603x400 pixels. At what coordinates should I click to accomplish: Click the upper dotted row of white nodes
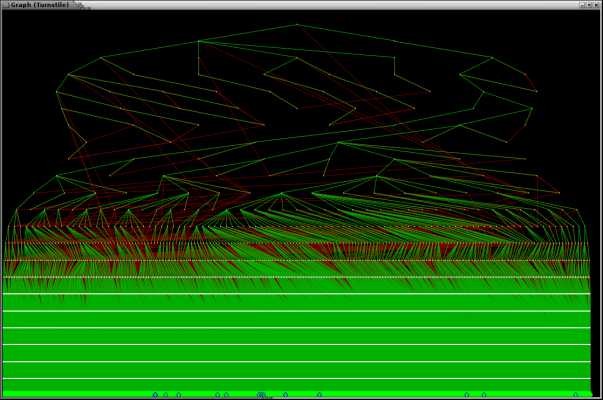tap(297, 243)
